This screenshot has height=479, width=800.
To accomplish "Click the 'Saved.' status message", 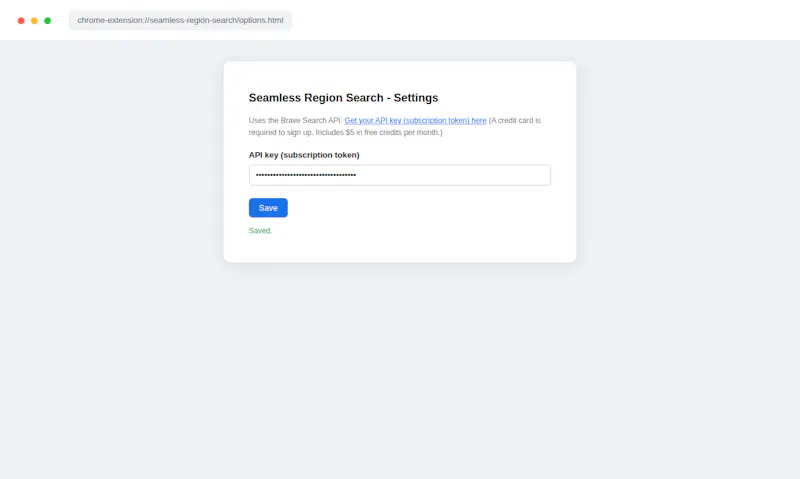I will tap(260, 231).
